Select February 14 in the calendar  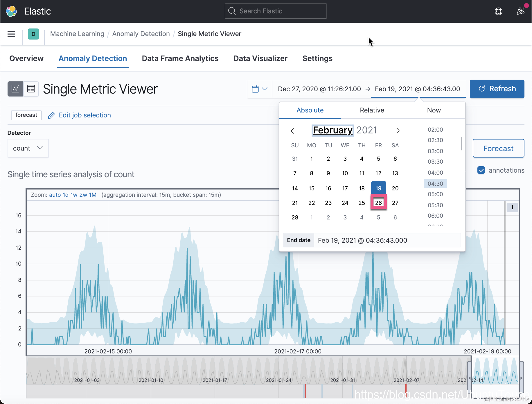click(x=295, y=188)
